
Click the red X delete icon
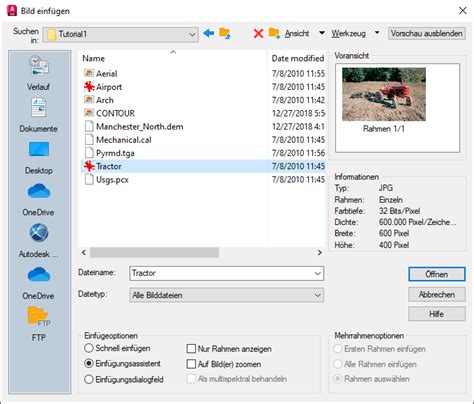(x=258, y=33)
